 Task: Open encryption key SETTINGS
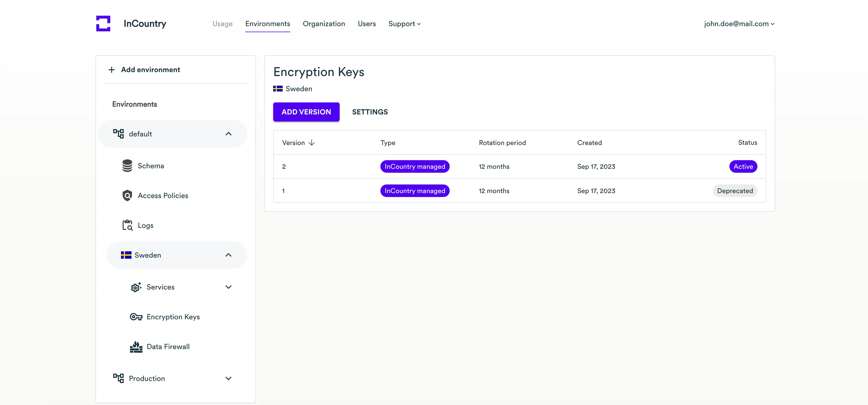pyautogui.click(x=370, y=112)
